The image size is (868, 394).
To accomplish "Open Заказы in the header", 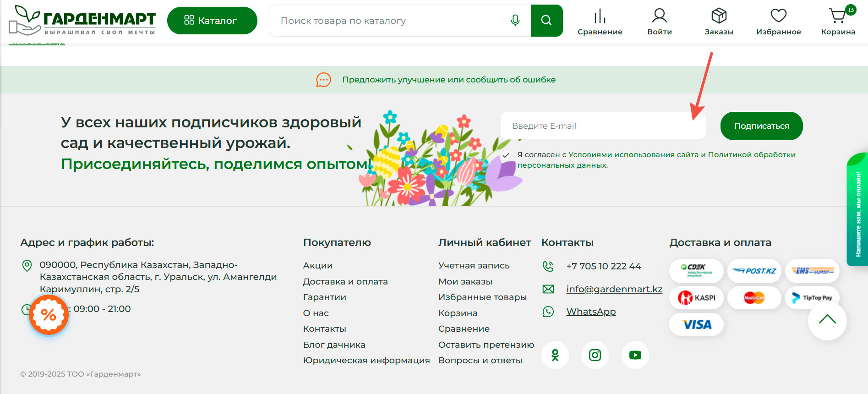I will point(719,22).
